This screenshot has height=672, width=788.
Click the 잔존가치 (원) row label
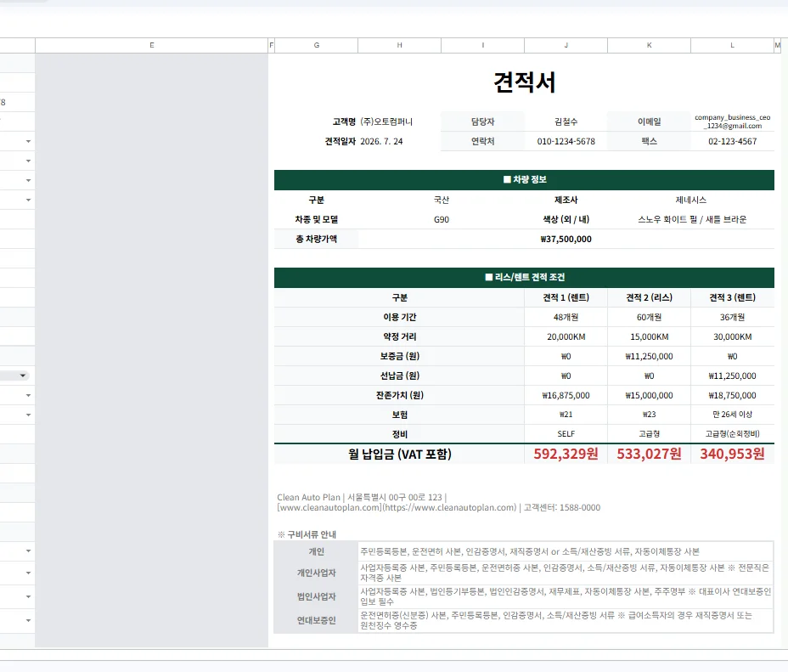(x=400, y=396)
